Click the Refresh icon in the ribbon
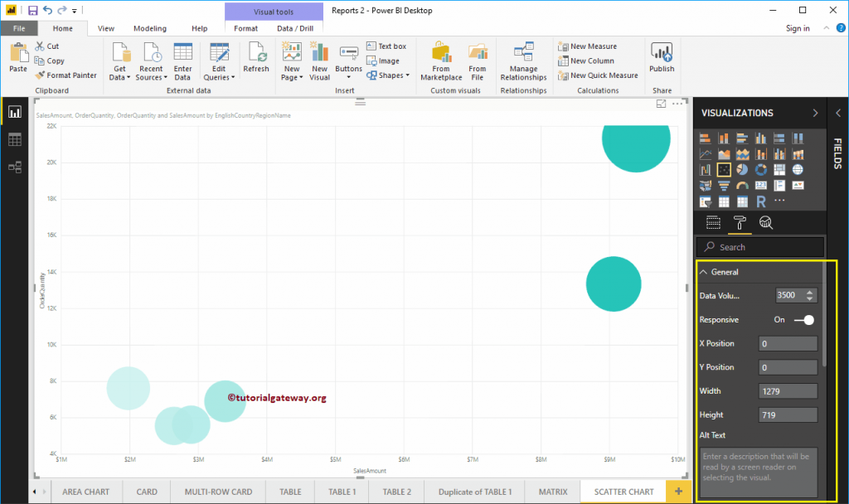 click(x=256, y=58)
